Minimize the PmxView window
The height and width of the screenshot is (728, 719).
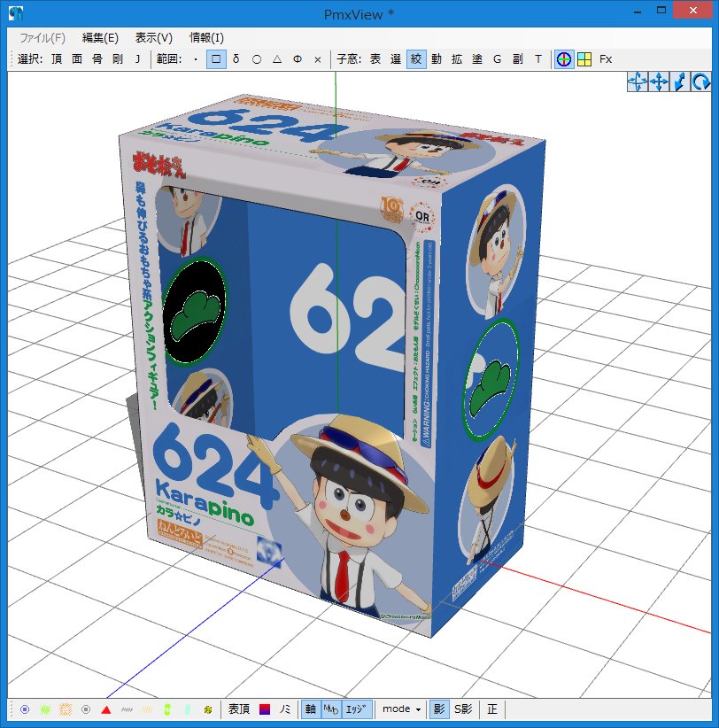pos(638,12)
